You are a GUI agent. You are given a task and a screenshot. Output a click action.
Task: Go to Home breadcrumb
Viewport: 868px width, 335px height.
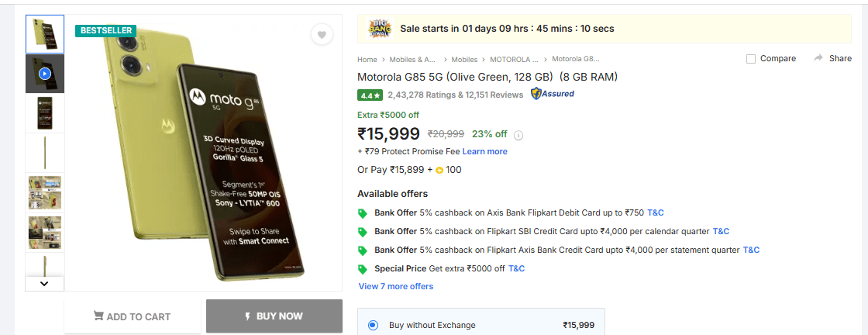(x=367, y=59)
